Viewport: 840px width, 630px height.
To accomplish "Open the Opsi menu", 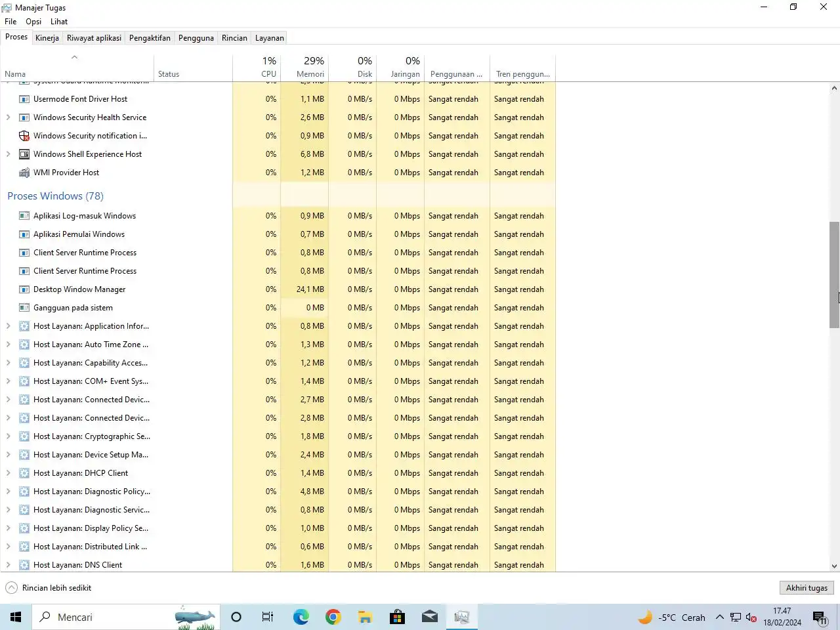I will tap(33, 22).
